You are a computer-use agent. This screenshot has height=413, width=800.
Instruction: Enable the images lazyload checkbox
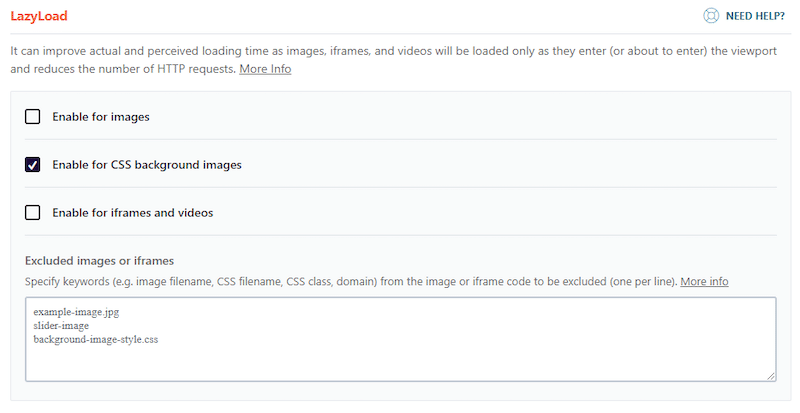pos(33,117)
